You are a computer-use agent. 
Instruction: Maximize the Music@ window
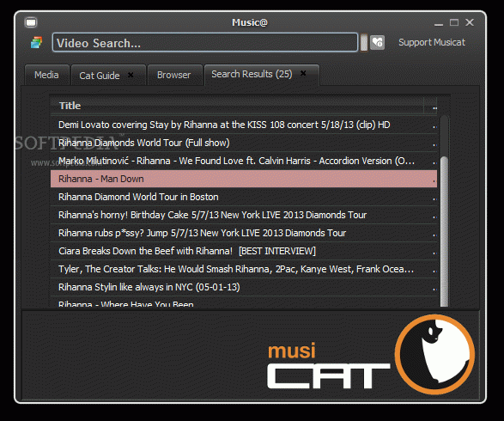point(454,22)
